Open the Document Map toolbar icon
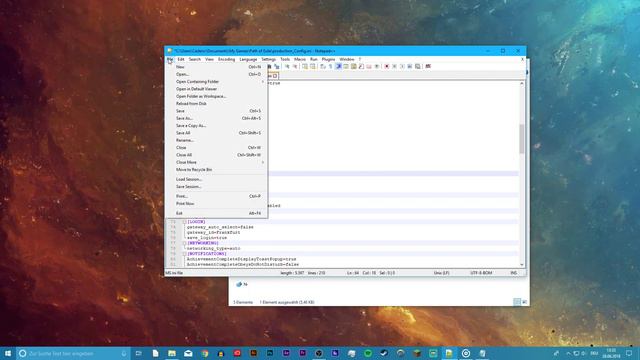This screenshot has width=640, height=360. (x=353, y=66)
